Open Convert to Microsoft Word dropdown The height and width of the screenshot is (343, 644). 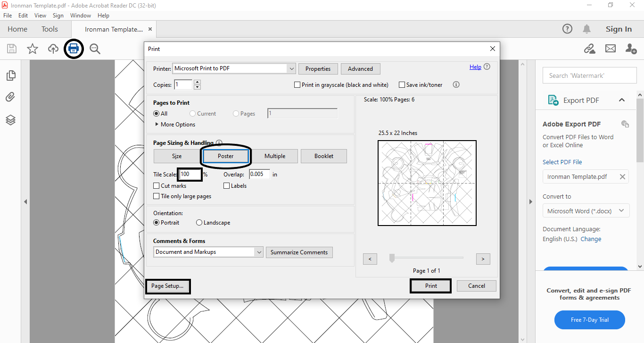pyautogui.click(x=586, y=211)
